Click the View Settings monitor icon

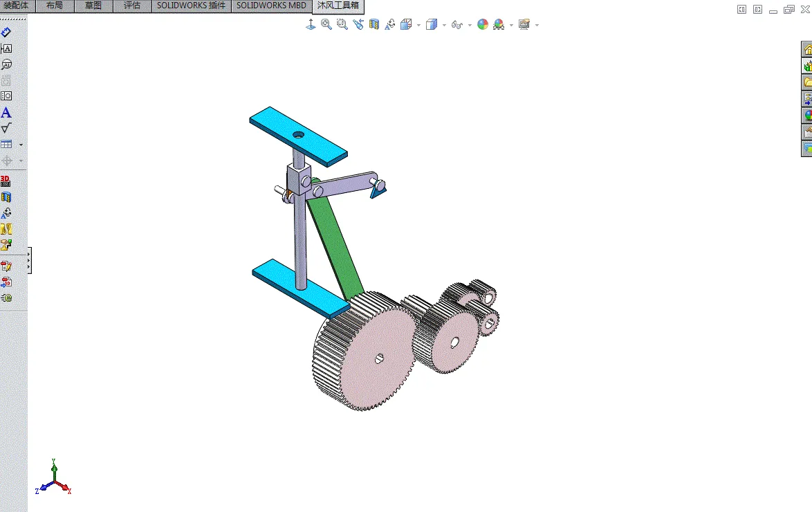(524, 24)
